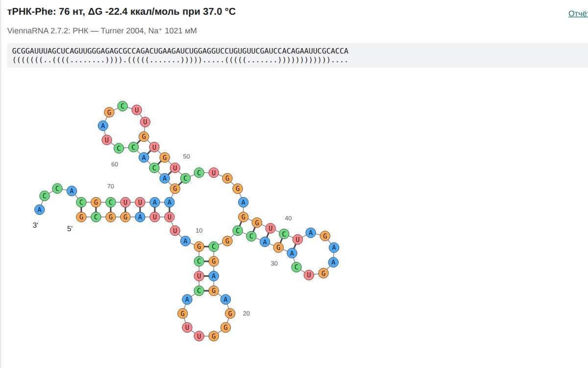Open the Отчёт link
588x368 pixels.
[x=578, y=14]
